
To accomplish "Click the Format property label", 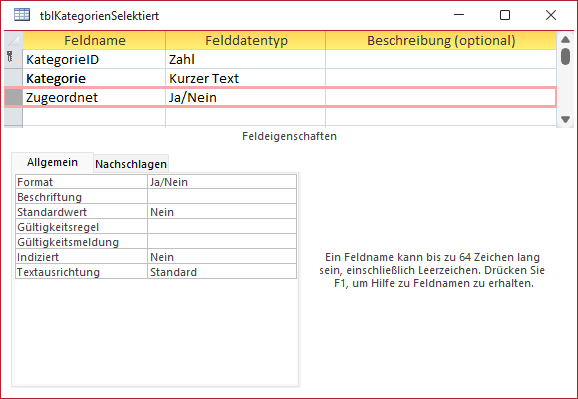I will [81, 182].
